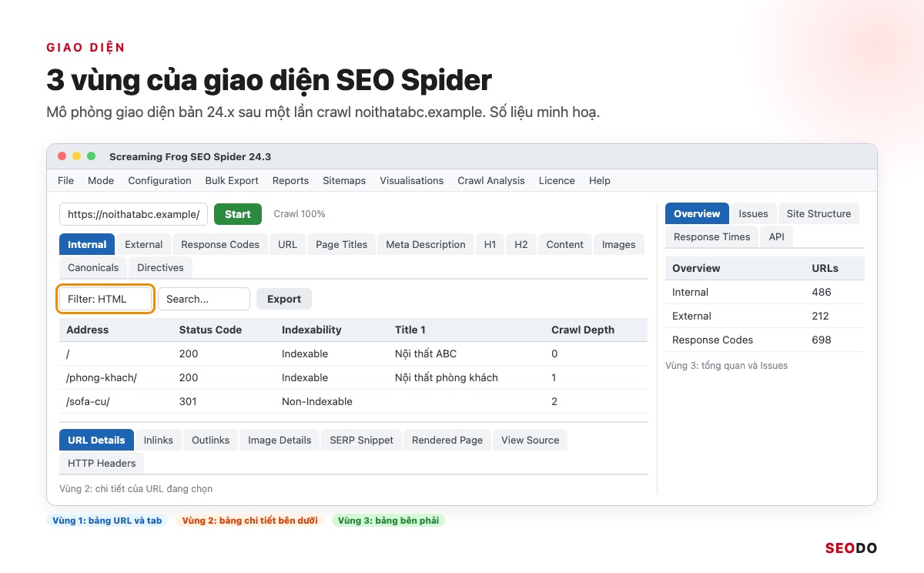Screen dimensions: 924x573
Task: Open the SERP Snippet tab
Action: point(362,441)
